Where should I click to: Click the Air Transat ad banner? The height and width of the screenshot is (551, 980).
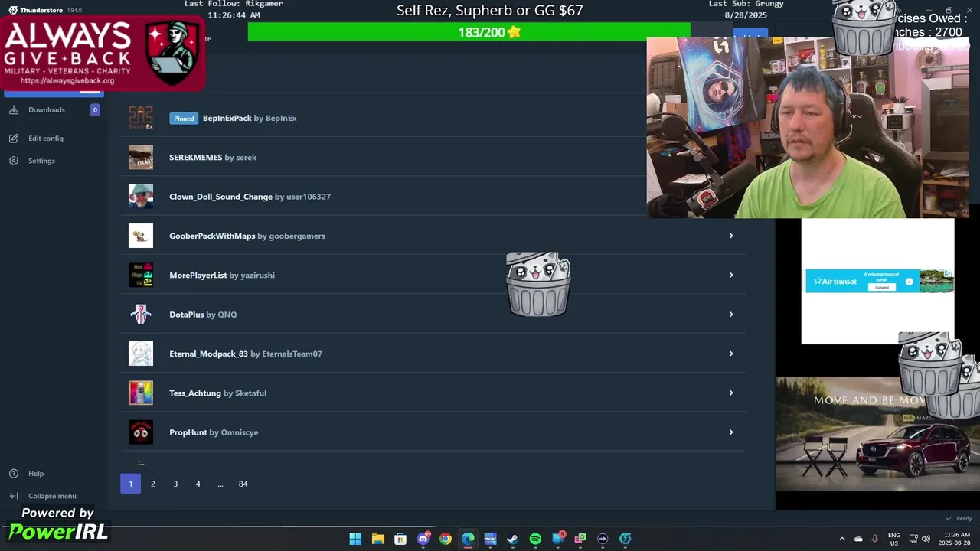click(879, 281)
